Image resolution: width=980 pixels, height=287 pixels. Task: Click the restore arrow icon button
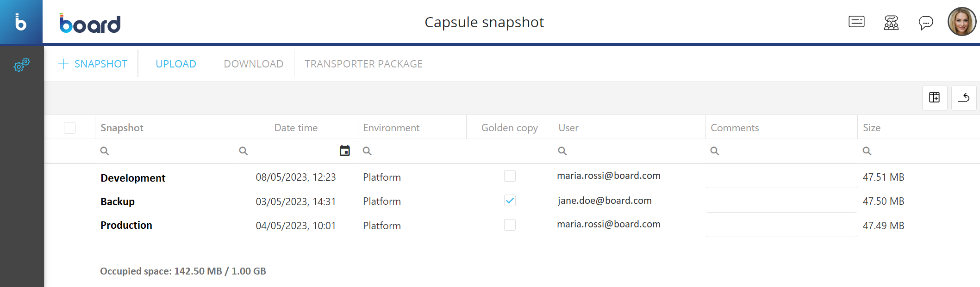(x=963, y=98)
